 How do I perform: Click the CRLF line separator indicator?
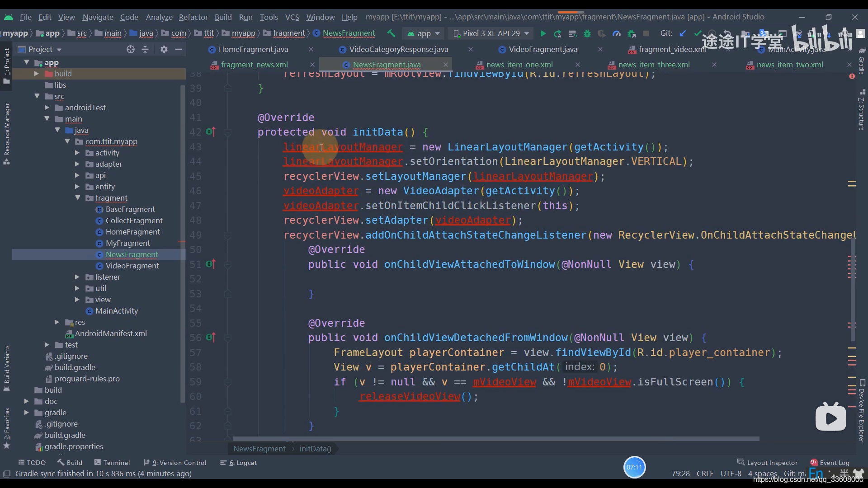click(705, 474)
